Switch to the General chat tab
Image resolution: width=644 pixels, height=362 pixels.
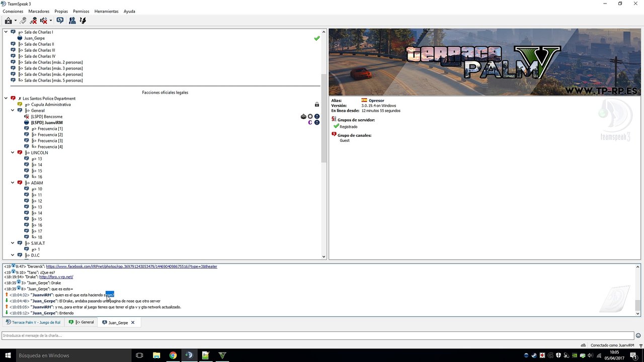[x=82, y=322]
